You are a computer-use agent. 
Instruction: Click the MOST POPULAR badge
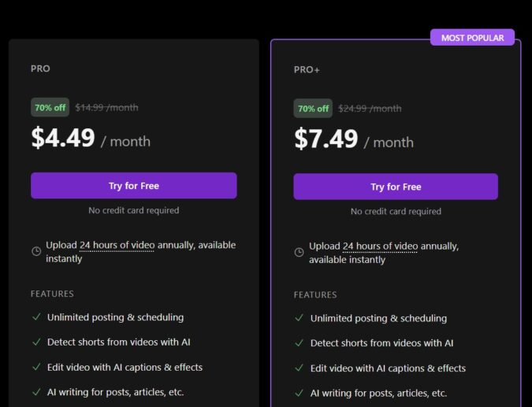(472, 38)
